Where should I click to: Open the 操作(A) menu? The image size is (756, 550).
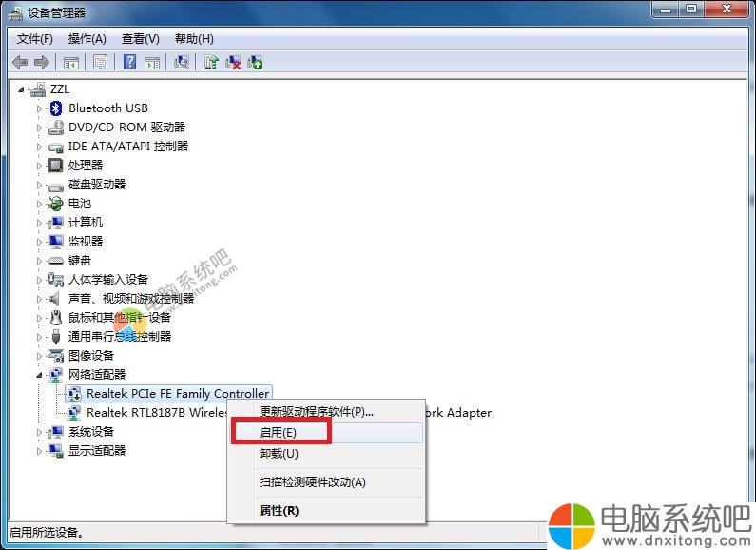87,39
